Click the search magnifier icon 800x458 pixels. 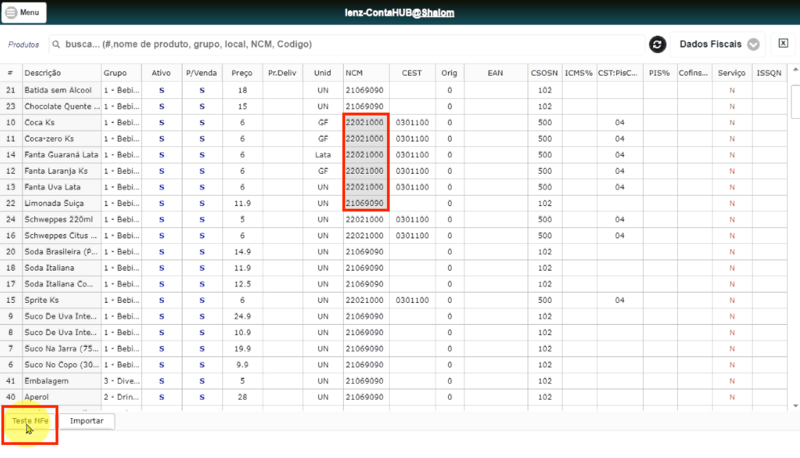pos(56,44)
